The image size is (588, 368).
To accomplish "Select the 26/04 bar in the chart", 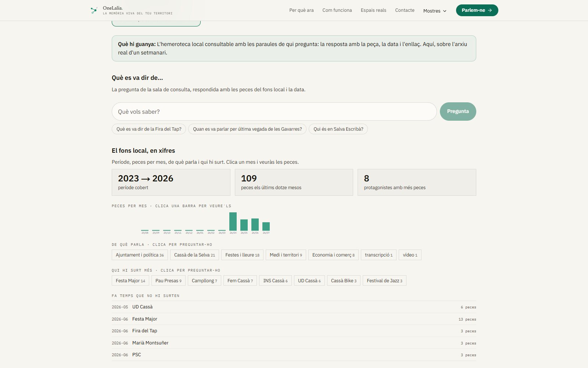I will (x=233, y=222).
